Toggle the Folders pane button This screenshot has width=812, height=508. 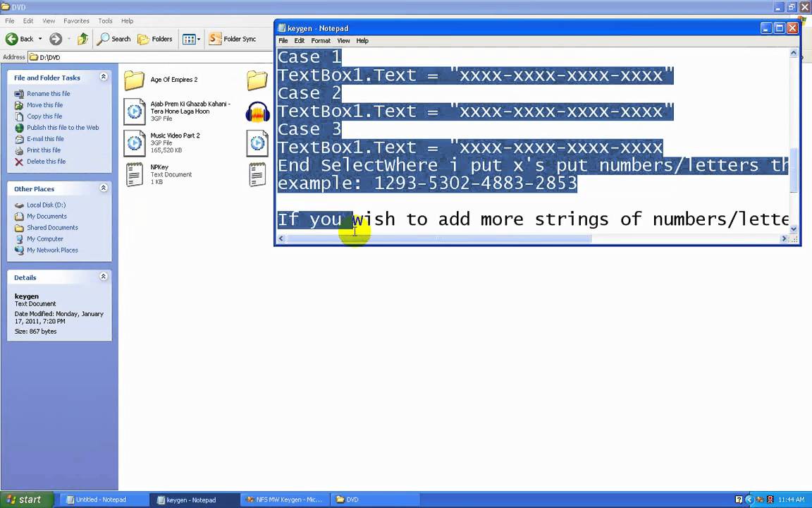click(155, 39)
